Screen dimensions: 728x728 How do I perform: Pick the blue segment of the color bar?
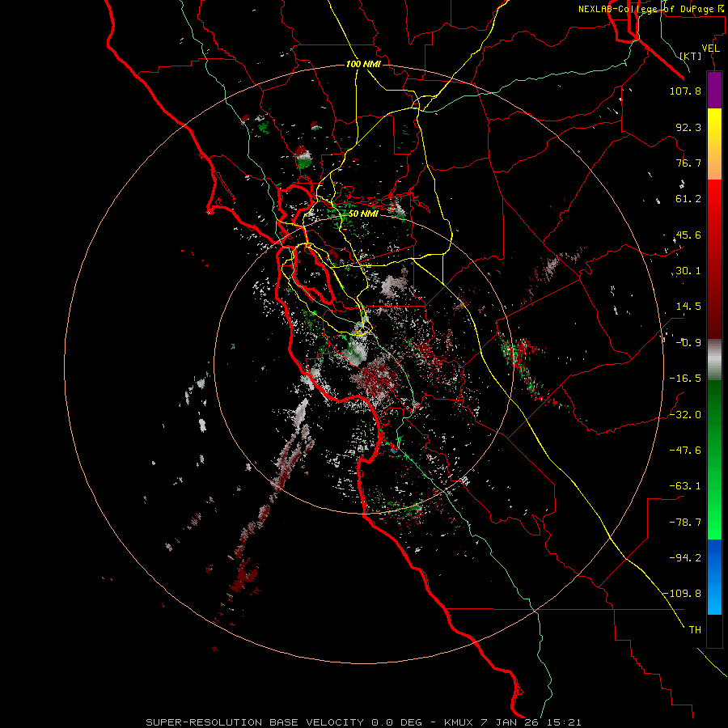click(x=714, y=577)
